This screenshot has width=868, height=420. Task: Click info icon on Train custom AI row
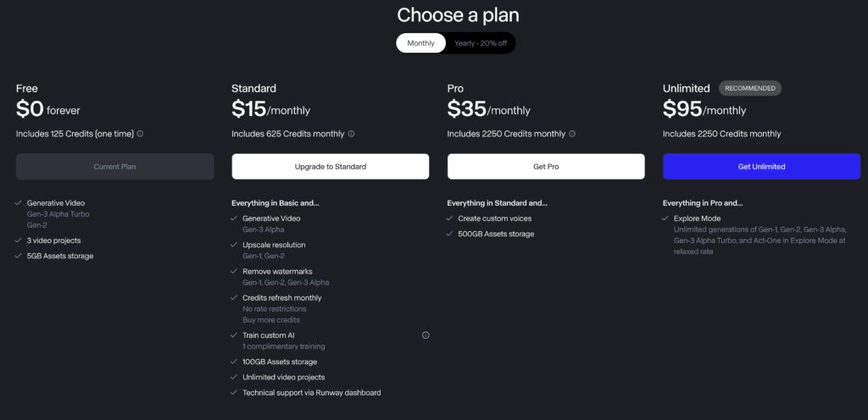tap(426, 334)
